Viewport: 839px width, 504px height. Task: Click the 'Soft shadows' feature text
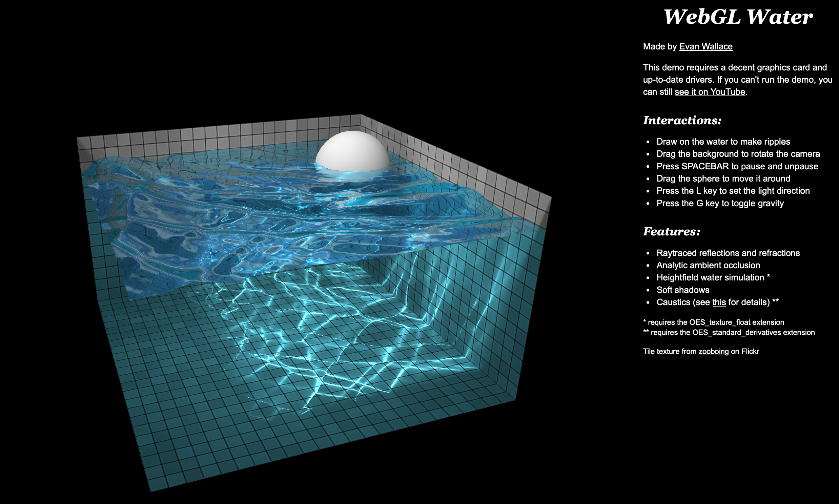pos(682,290)
